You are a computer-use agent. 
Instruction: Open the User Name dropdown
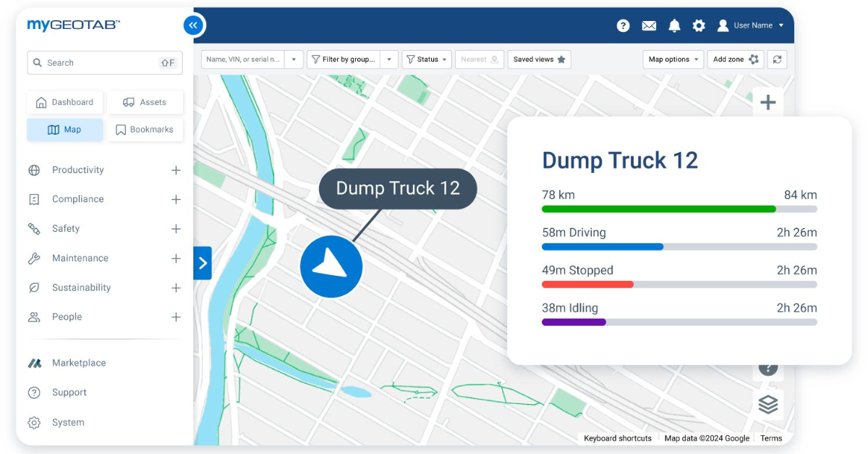[758, 25]
